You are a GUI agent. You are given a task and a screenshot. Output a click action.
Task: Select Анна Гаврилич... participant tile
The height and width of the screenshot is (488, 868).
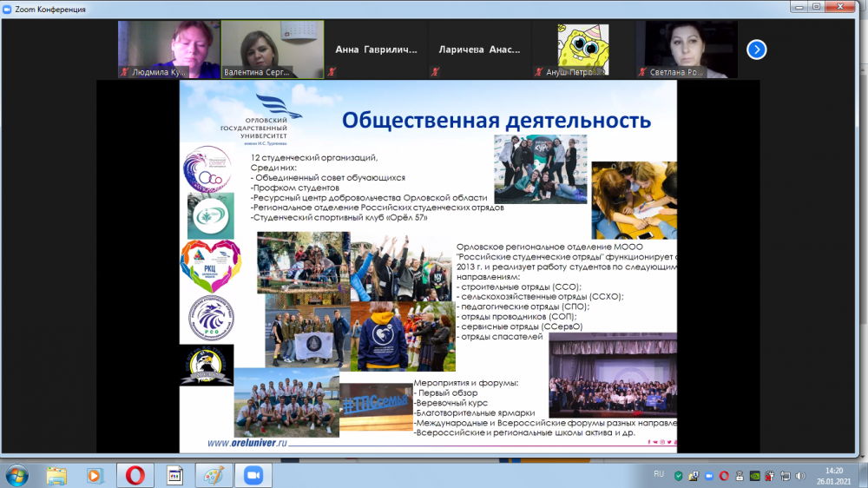tap(375, 49)
